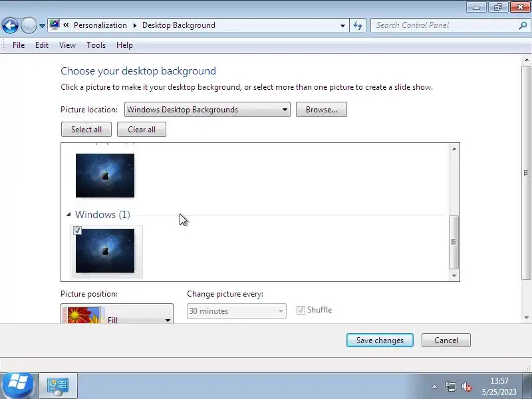Open the Edit menu
The height and width of the screenshot is (399, 532).
click(x=42, y=45)
